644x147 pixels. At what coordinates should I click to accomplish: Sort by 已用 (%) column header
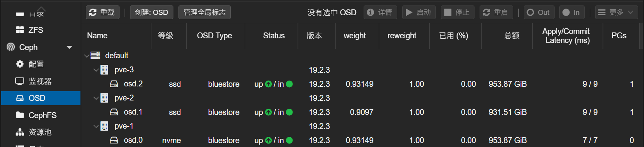pyautogui.click(x=455, y=36)
